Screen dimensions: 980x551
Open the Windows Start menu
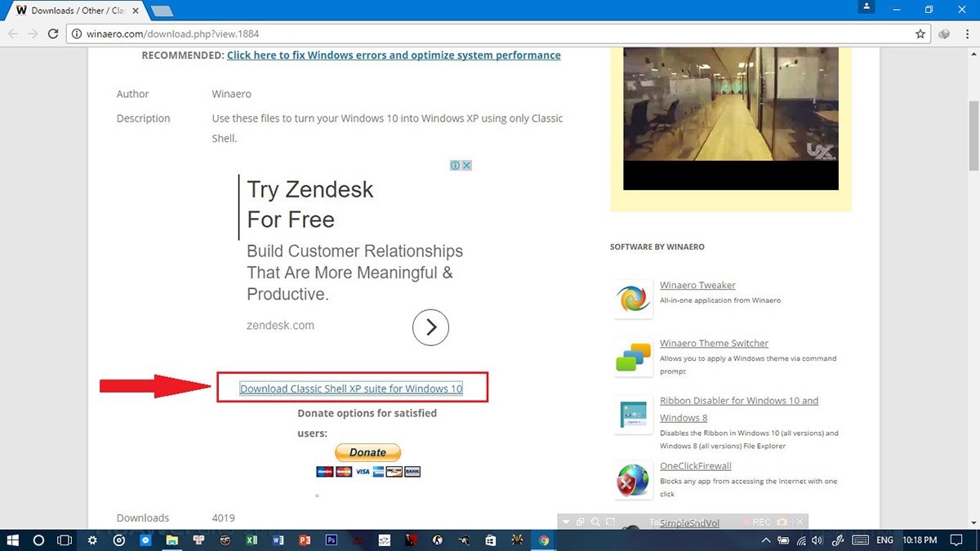[x=13, y=540]
